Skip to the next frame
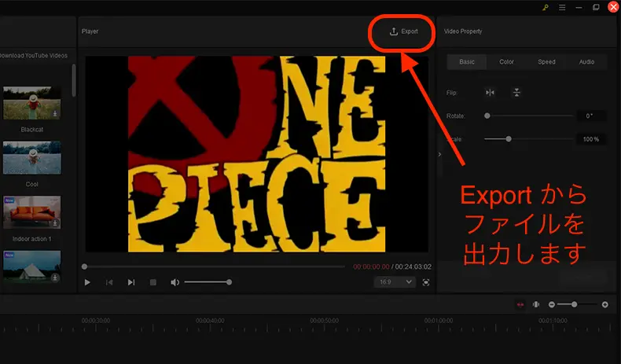This screenshot has height=364, width=621. coord(131,282)
